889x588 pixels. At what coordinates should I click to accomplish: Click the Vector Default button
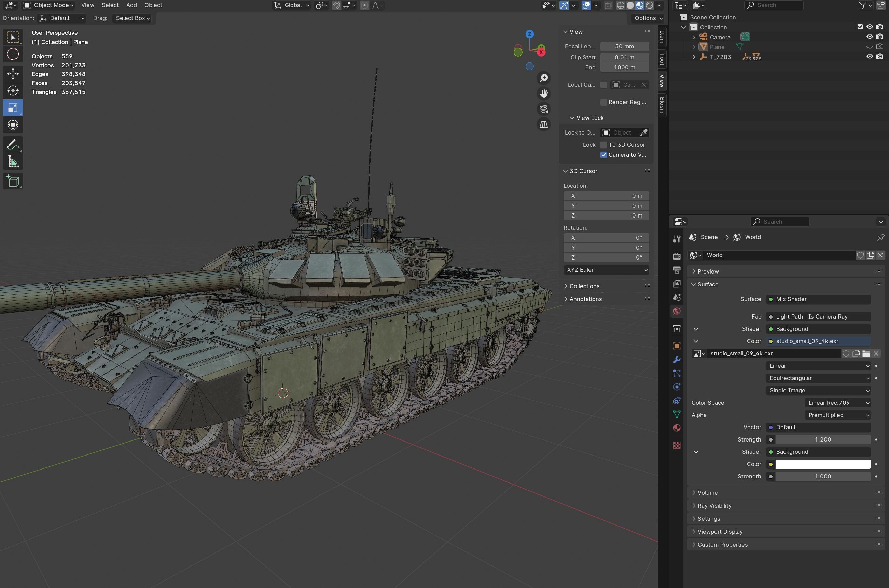point(818,427)
